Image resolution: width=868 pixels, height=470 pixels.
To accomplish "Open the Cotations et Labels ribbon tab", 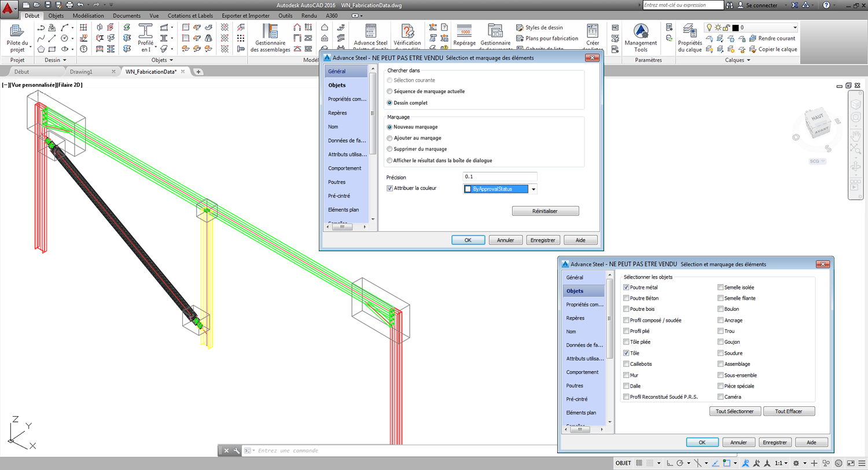I will pos(190,16).
